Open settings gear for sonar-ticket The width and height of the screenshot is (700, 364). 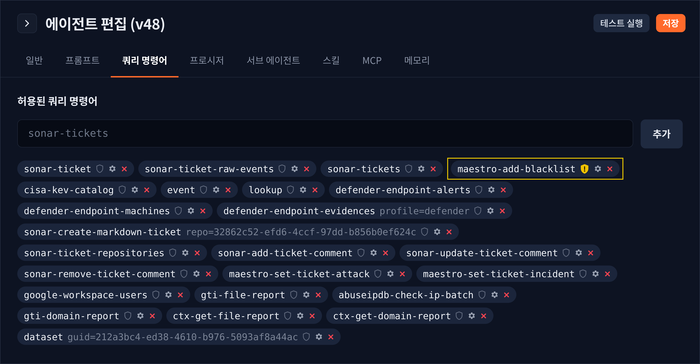[x=112, y=169]
